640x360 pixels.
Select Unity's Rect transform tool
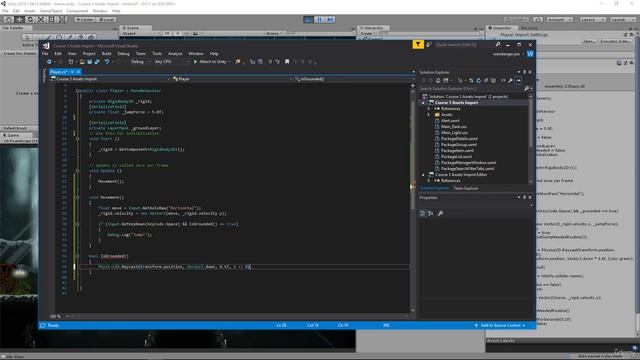[x=51, y=19]
